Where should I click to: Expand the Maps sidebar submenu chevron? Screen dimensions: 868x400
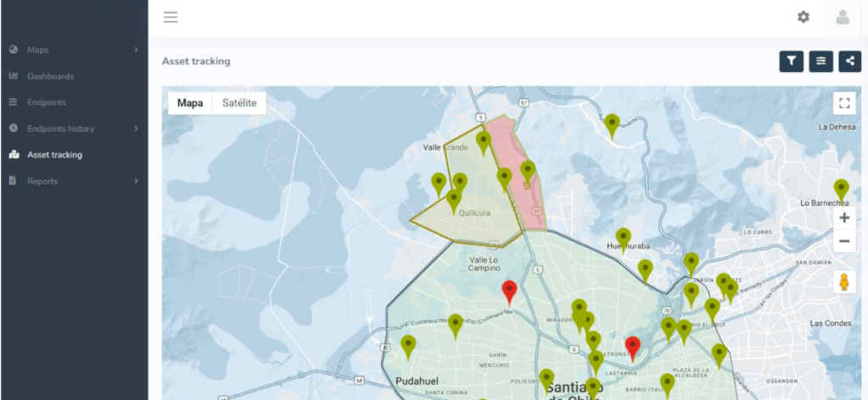(x=136, y=50)
